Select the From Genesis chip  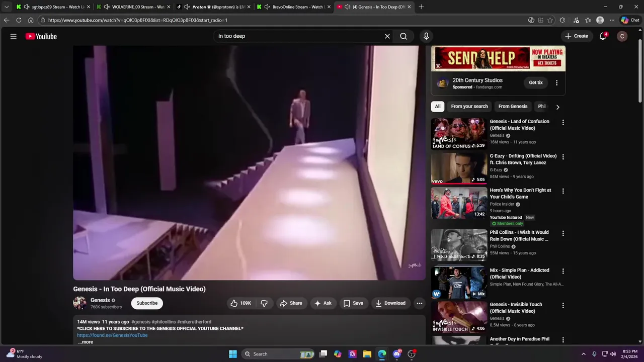coord(513,107)
